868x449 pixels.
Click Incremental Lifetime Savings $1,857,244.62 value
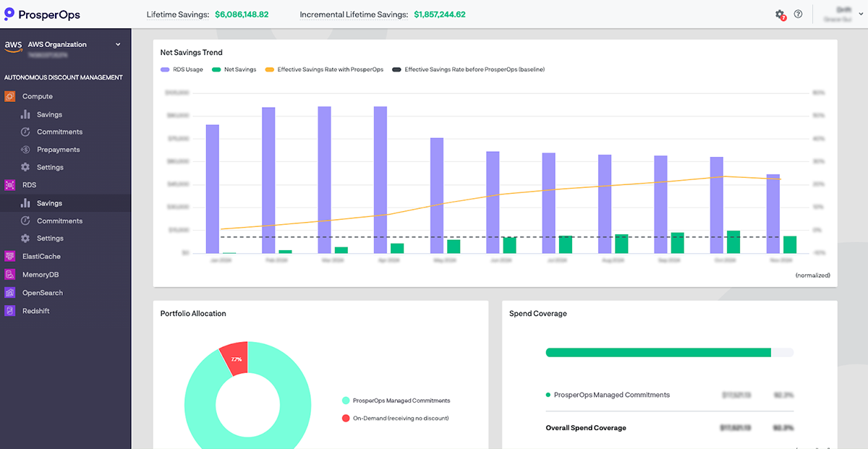tap(440, 14)
